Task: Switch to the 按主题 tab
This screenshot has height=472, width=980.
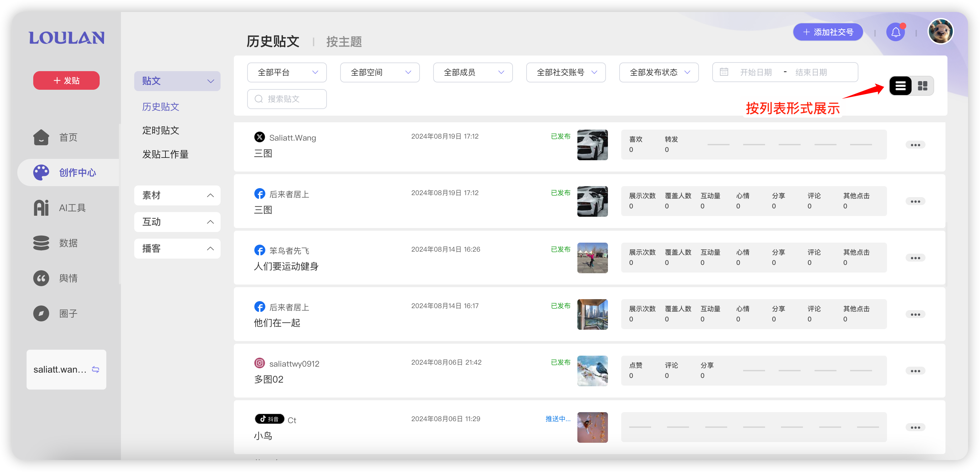Action: (x=344, y=42)
